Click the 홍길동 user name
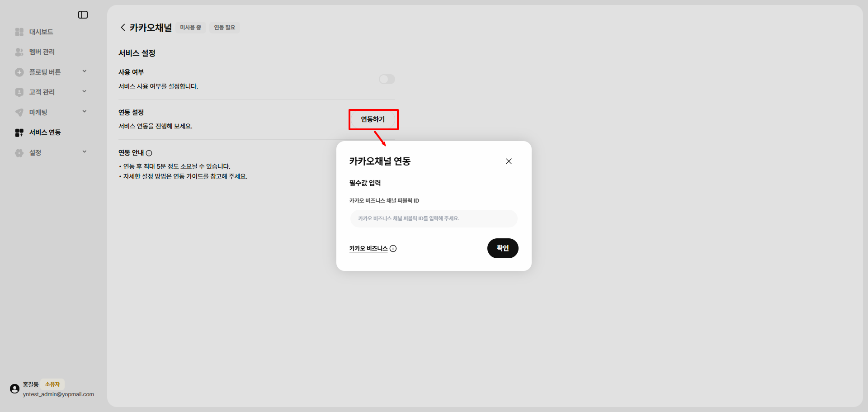Screen dimensions: 868x412 [x=31, y=384]
